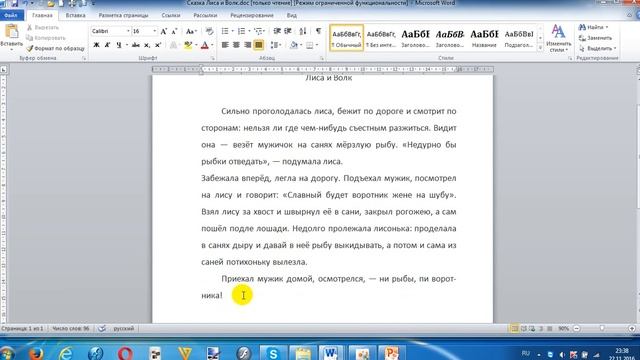The height and width of the screenshot is (360, 640).
Task: Open Firefox from the taskbar
Action: tap(36, 353)
